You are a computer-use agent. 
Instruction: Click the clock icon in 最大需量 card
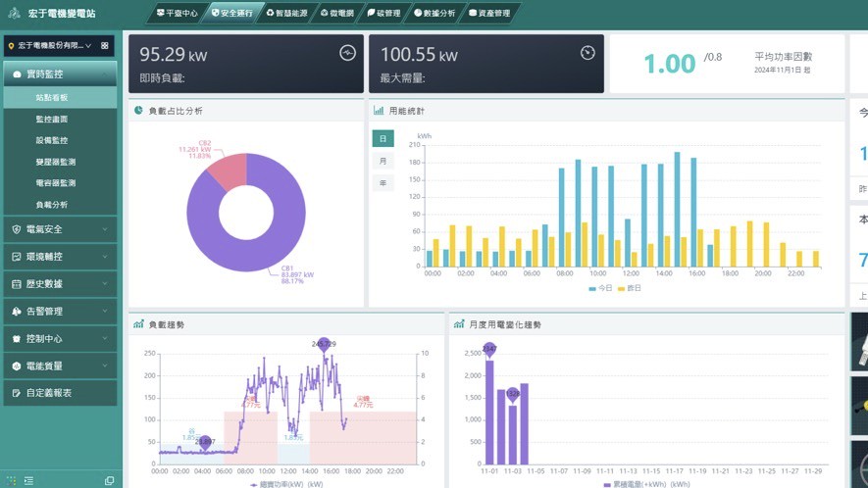(587, 53)
